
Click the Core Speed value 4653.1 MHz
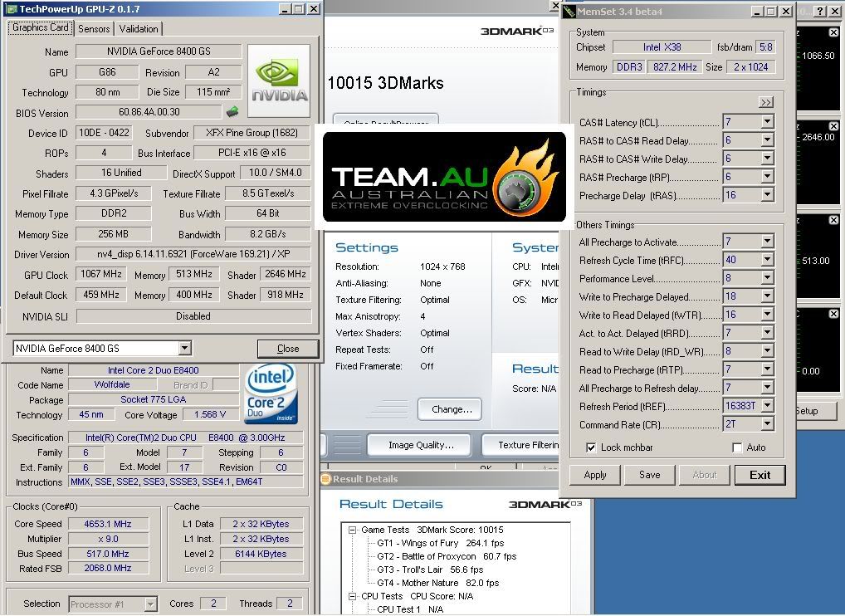click(x=108, y=524)
